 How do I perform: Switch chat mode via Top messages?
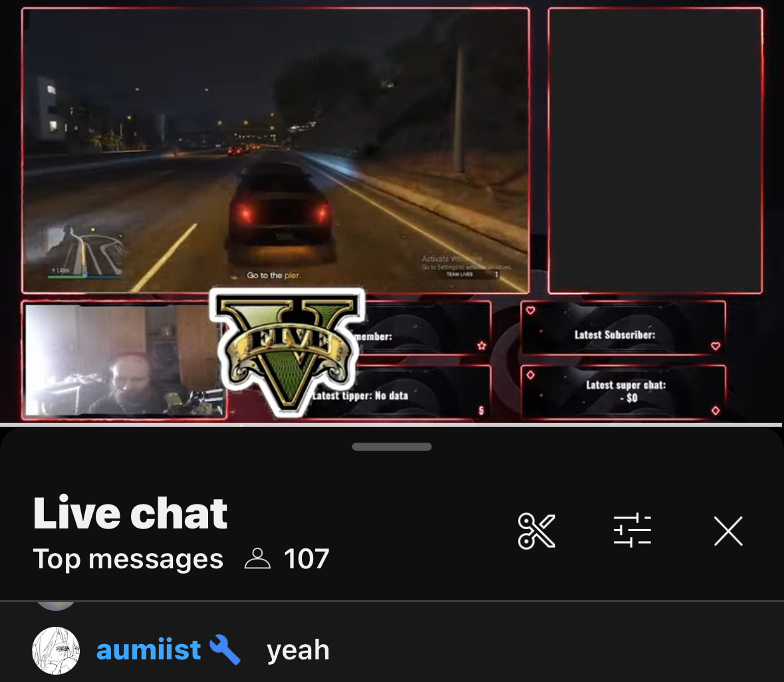click(128, 558)
